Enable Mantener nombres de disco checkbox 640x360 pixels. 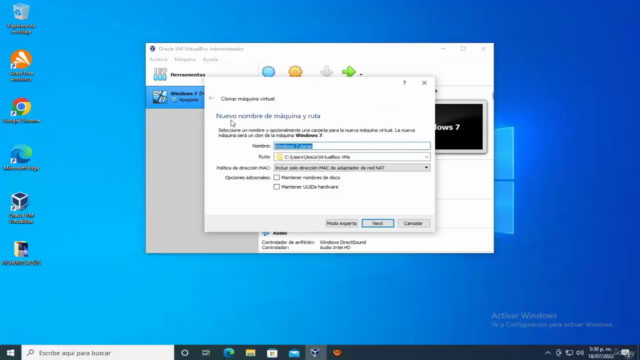click(277, 178)
